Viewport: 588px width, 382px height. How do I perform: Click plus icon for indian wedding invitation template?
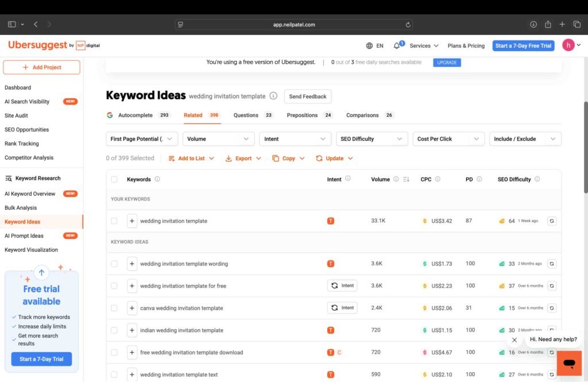tap(132, 330)
